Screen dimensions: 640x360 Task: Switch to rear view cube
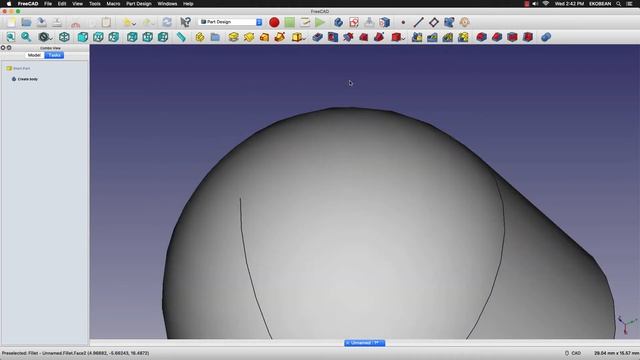click(132, 37)
